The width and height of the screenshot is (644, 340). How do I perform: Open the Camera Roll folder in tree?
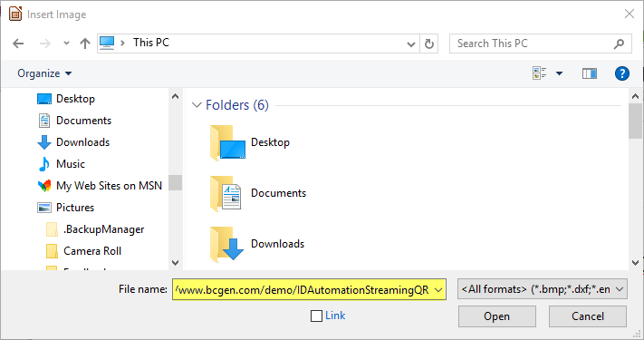point(92,251)
